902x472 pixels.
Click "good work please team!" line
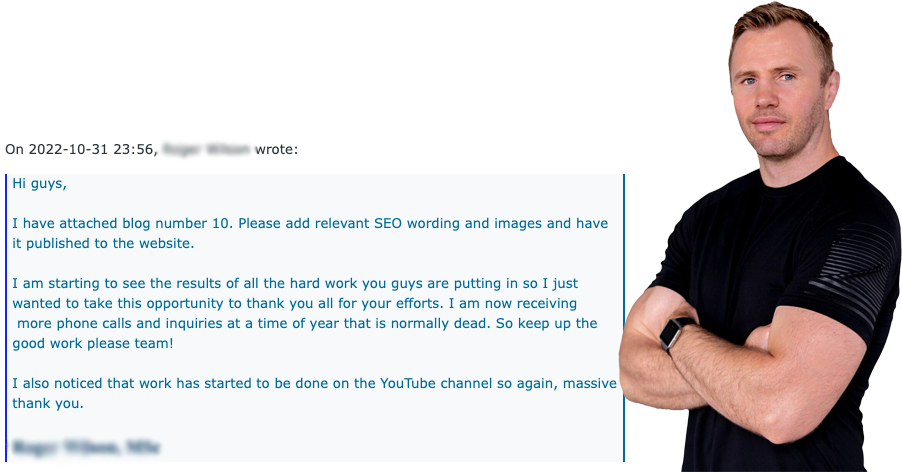pos(93,343)
